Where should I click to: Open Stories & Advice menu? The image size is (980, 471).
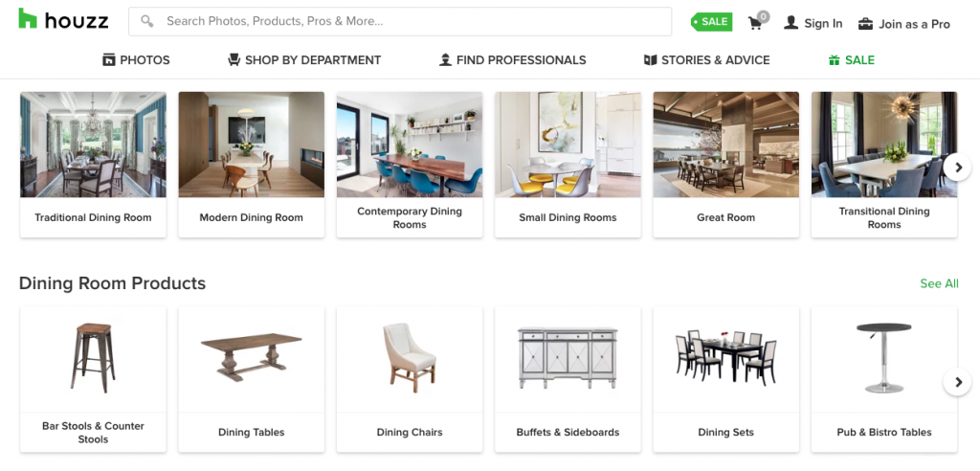pos(707,60)
